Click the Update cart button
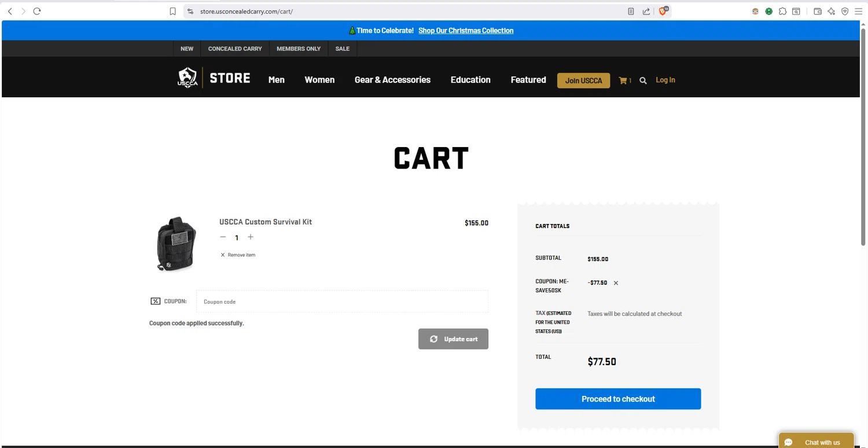This screenshot has width=868, height=448. (453, 339)
